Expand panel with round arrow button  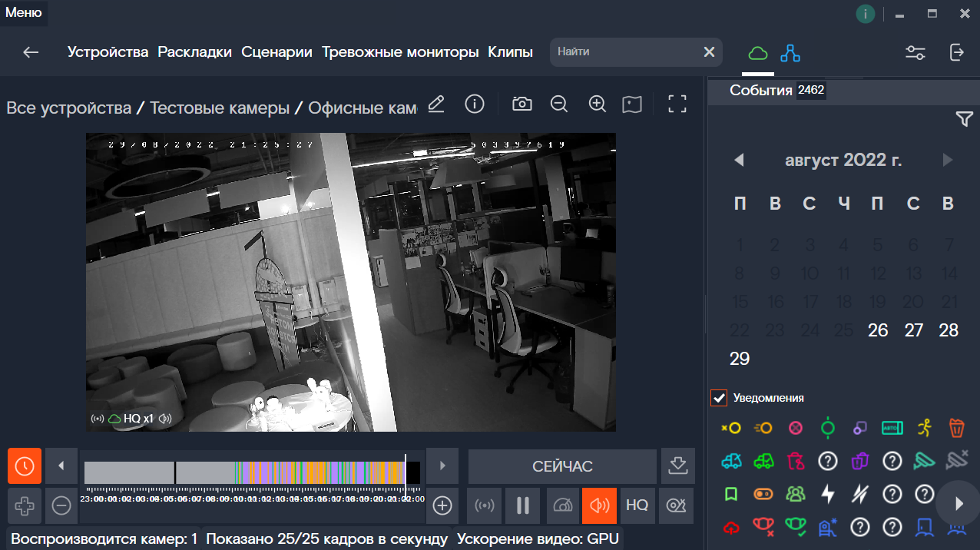(957, 503)
